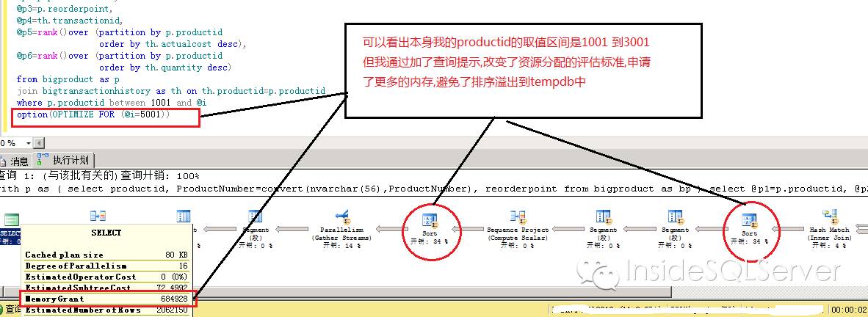Click the '@p6=rank()over' code line
868x317 pixels.
(120, 56)
